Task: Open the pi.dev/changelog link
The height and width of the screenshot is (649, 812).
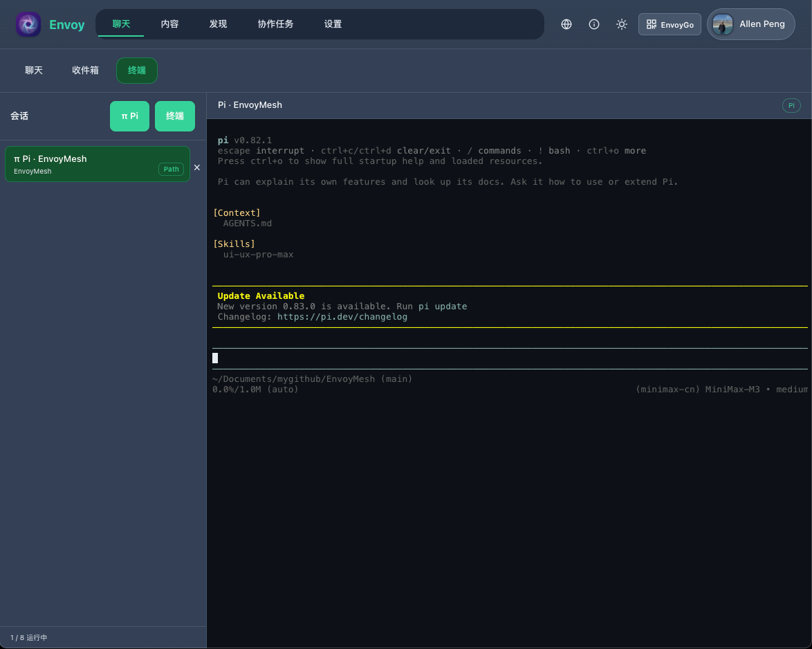Action: (x=342, y=317)
